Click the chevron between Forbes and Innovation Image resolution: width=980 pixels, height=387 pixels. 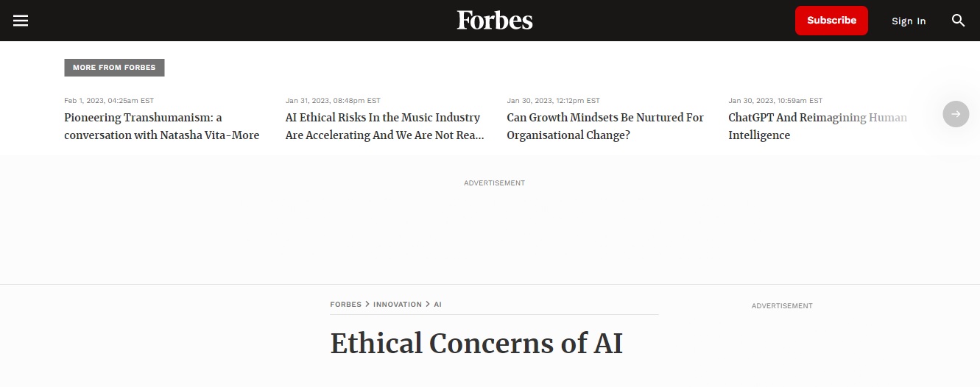pos(367,305)
